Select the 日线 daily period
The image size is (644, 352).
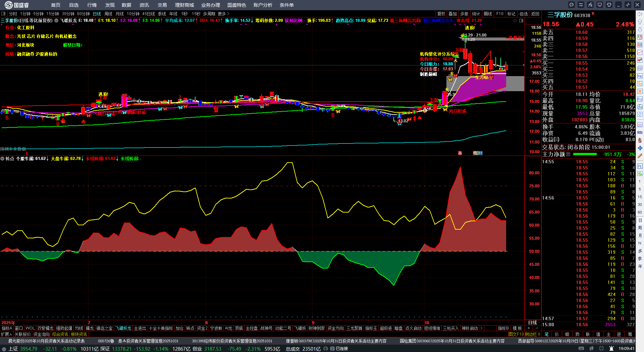coord(97,14)
